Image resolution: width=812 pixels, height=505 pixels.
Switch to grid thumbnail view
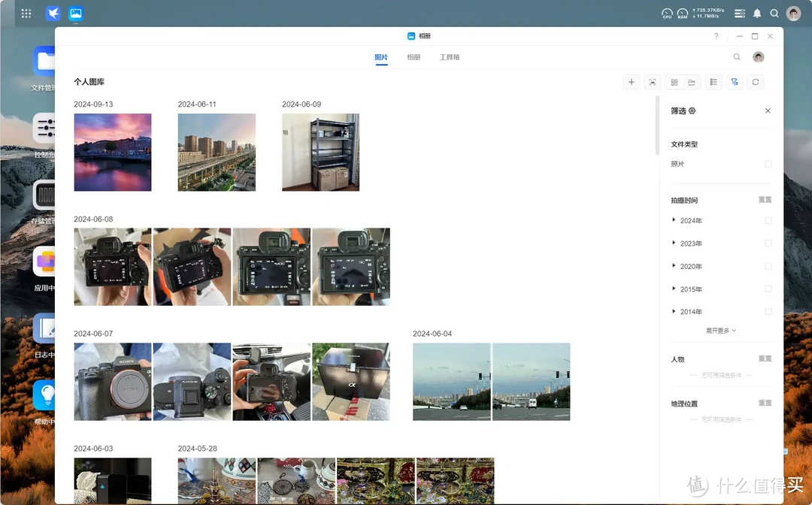click(x=674, y=83)
